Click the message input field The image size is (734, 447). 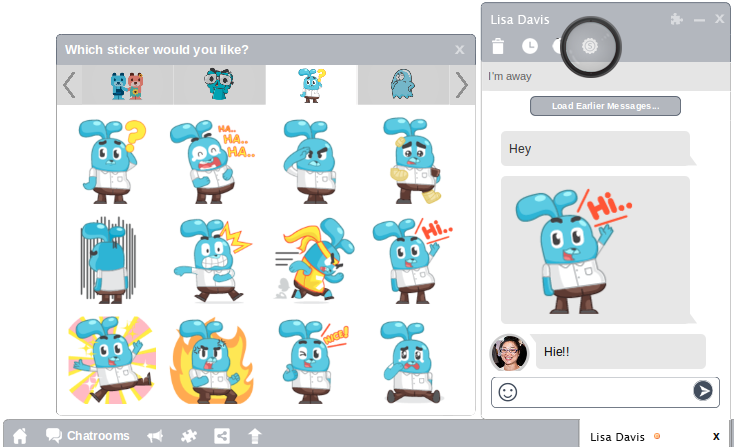(605, 392)
